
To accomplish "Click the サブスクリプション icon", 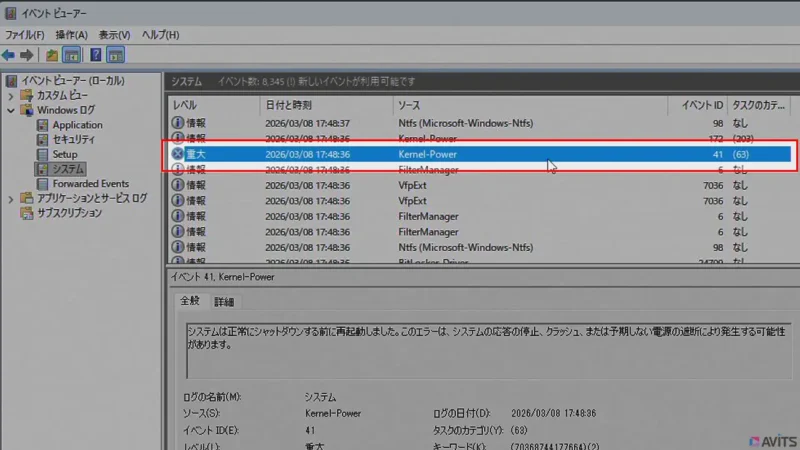I will point(27,213).
